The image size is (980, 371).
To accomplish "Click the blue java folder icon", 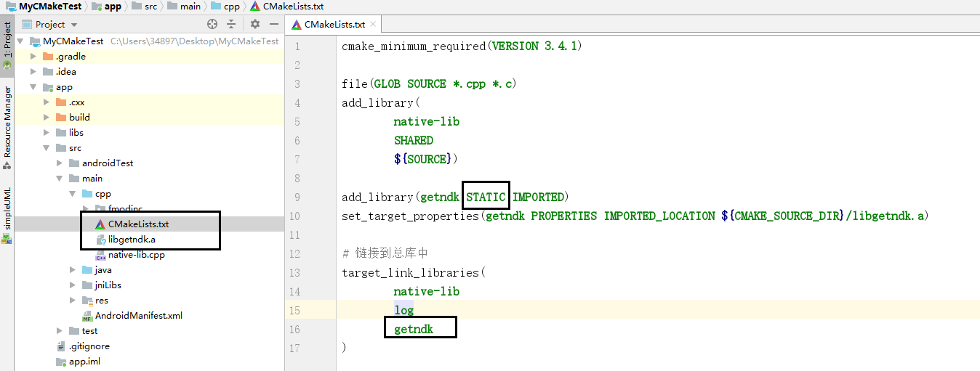I will coord(87,270).
